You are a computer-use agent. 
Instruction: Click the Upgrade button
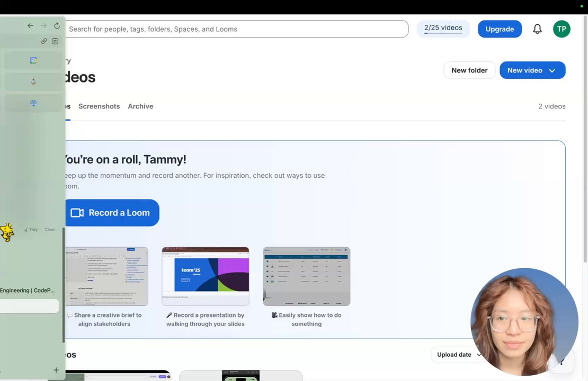coord(500,29)
